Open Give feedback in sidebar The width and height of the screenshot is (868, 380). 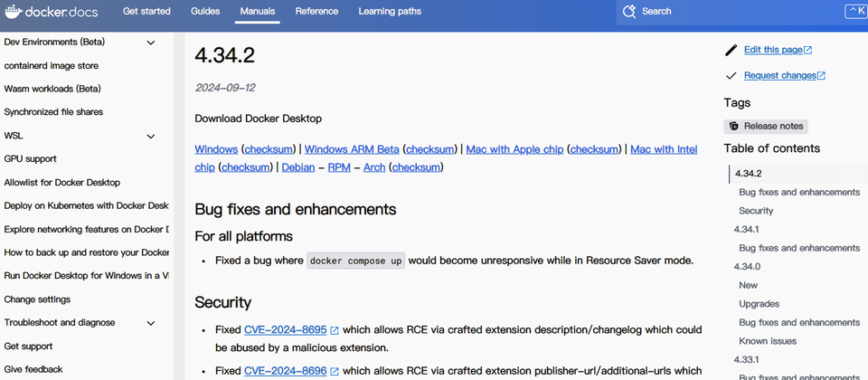coord(33,369)
